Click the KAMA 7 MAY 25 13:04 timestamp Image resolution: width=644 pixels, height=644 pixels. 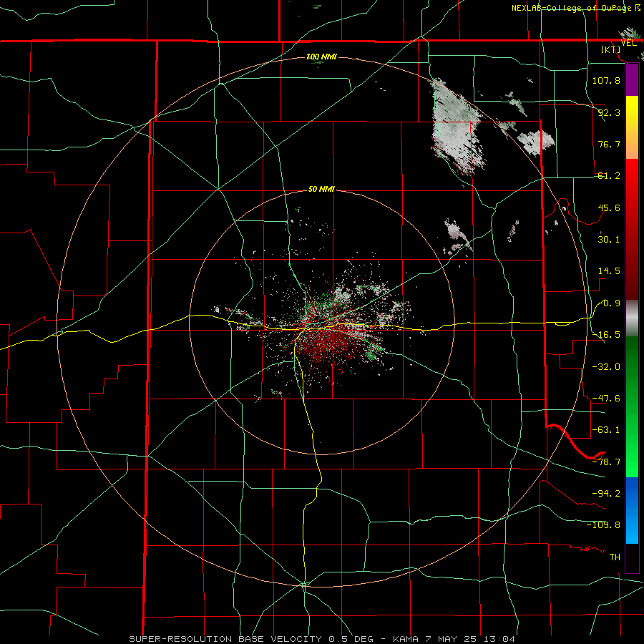[x=454, y=639]
